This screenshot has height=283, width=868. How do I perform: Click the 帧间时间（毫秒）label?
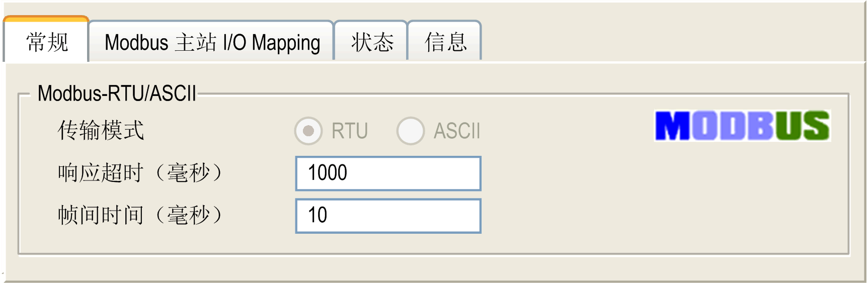(x=141, y=215)
